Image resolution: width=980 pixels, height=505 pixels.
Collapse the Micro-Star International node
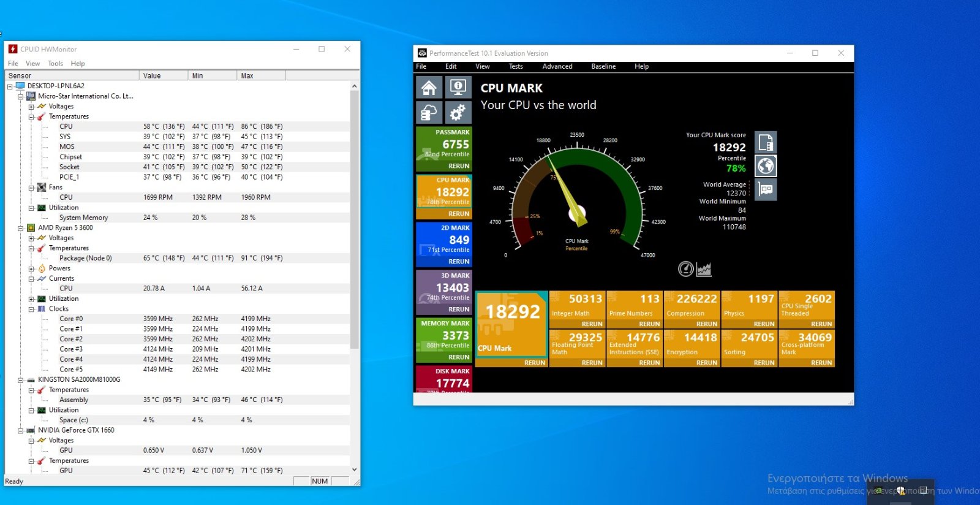20,96
